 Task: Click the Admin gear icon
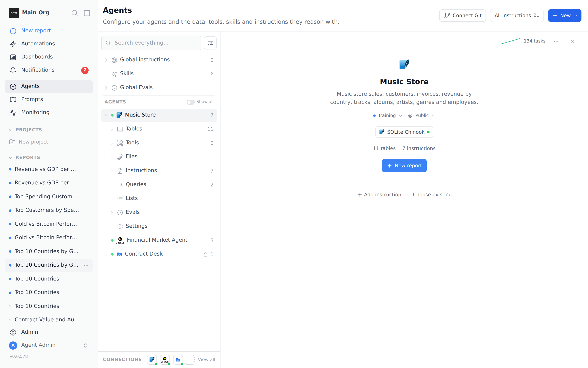pos(13,332)
